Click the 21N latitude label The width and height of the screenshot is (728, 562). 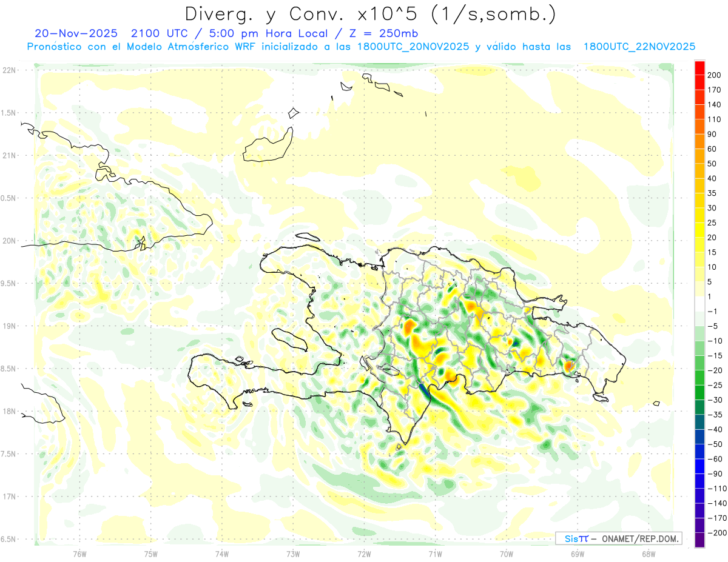pyautogui.click(x=8, y=156)
